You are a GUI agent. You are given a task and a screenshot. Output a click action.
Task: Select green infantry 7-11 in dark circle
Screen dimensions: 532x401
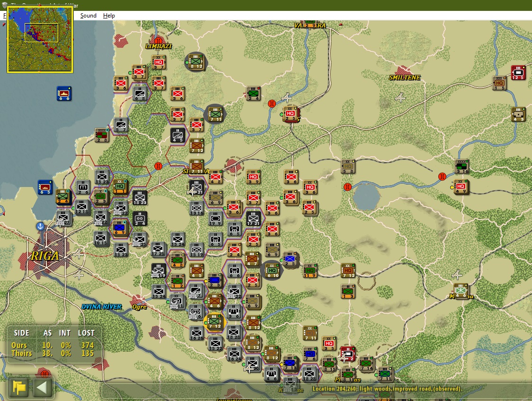[215, 114]
